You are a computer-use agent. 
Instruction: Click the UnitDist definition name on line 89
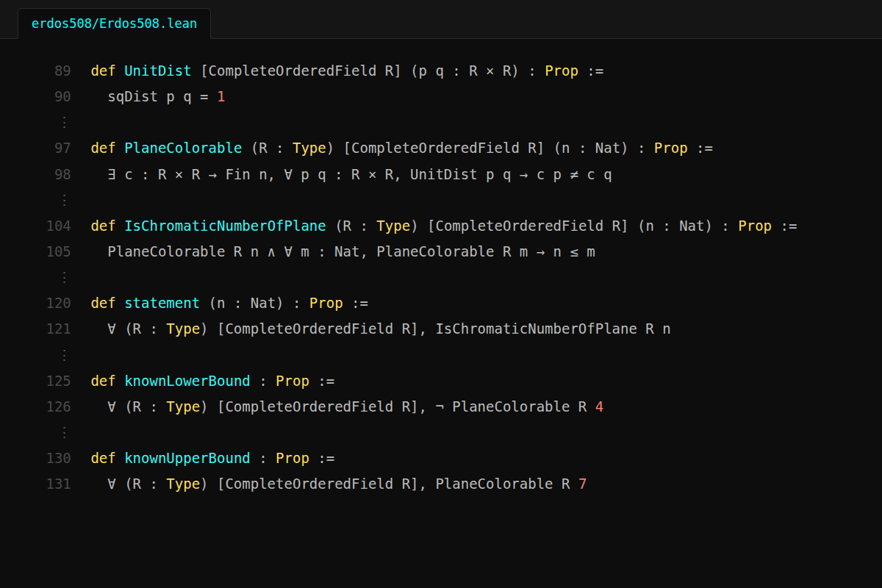point(158,71)
